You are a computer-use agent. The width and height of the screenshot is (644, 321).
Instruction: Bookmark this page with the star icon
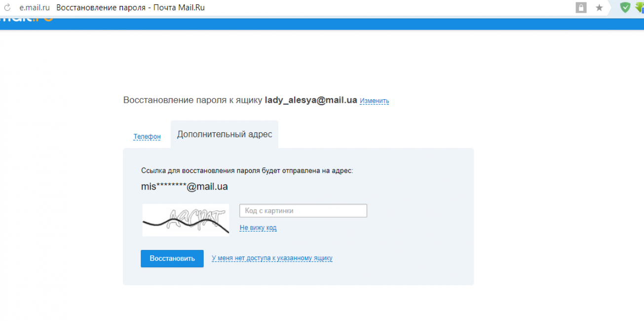pyautogui.click(x=599, y=8)
